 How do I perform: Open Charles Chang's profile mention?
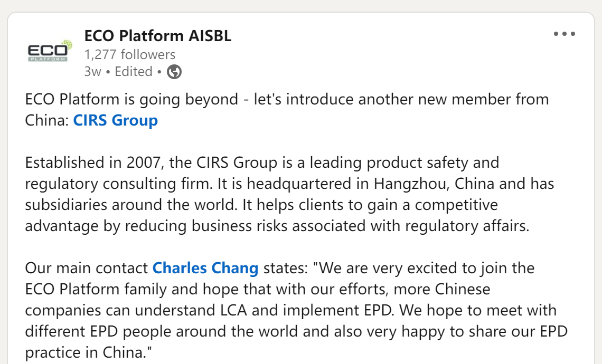[205, 268]
